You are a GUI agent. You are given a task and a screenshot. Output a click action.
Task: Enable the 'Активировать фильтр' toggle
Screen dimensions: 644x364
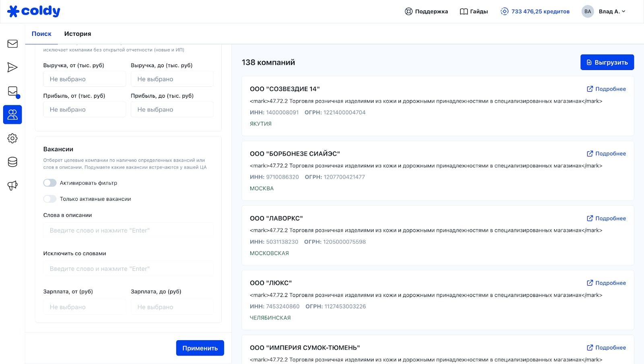coord(50,183)
